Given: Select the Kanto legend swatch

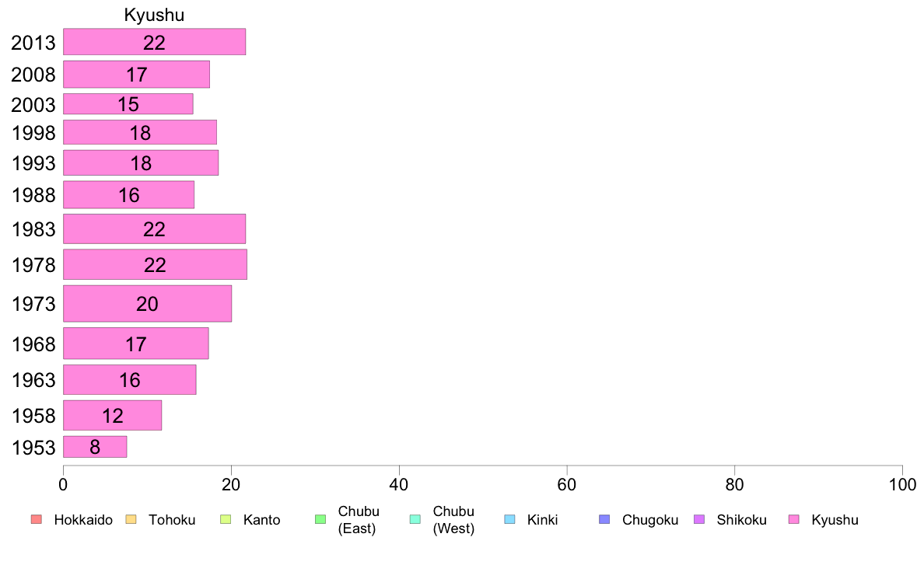Looking at the screenshot, I should point(226,520).
